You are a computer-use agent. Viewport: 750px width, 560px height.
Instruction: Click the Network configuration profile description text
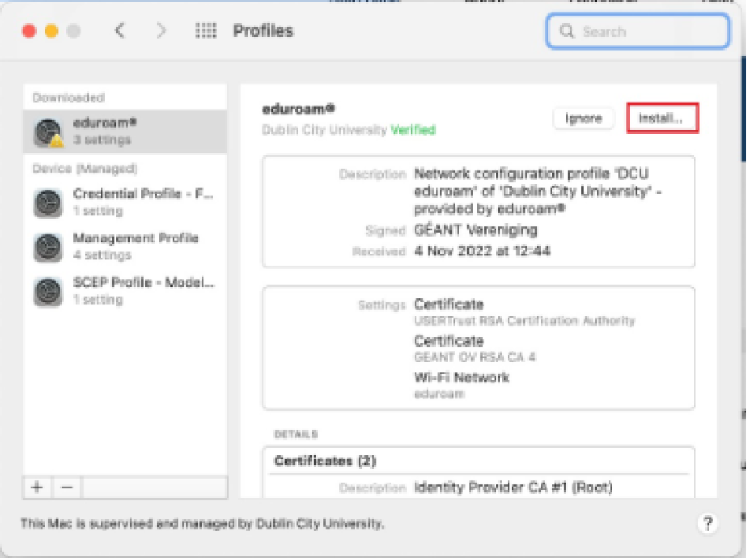[537, 191]
